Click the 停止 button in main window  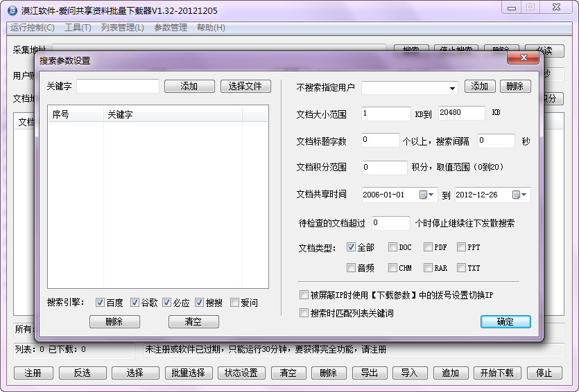544,373
